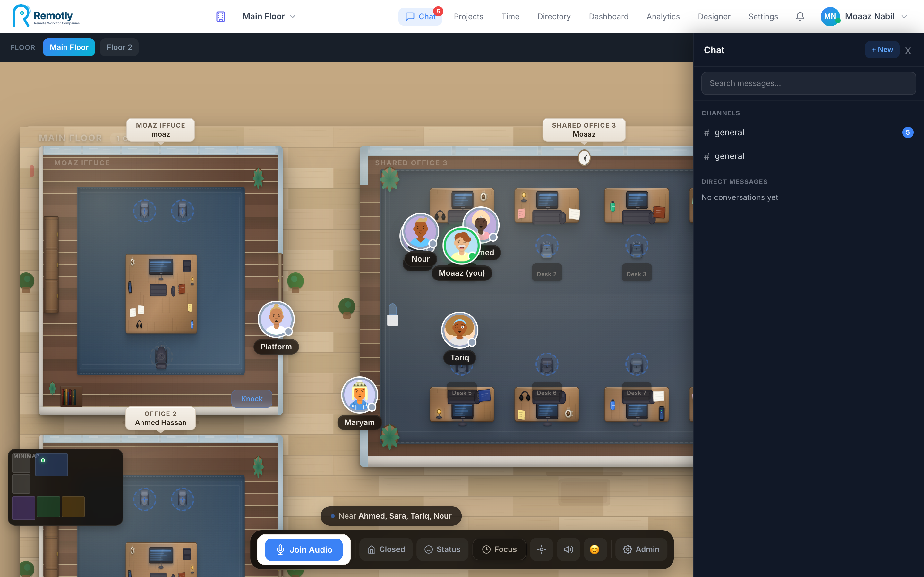Open the Moaaz Nabil account menu
The height and width of the screenshot is (577, 924).
tap(864, 16)
